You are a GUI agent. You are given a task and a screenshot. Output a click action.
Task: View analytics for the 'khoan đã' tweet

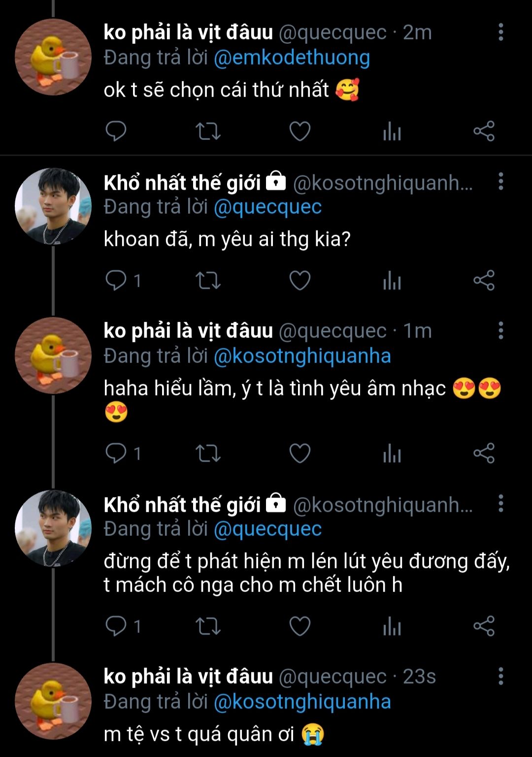392,281
